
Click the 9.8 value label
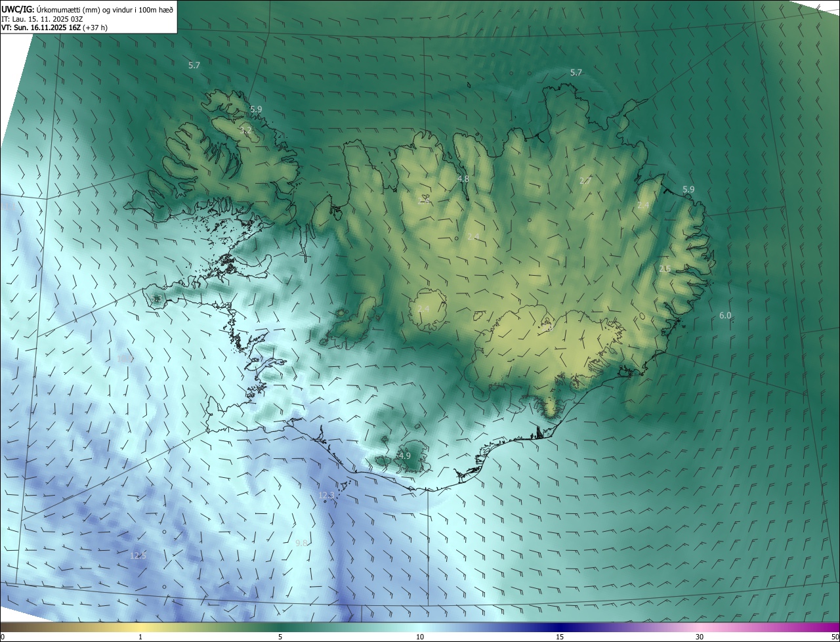(302, 543)
